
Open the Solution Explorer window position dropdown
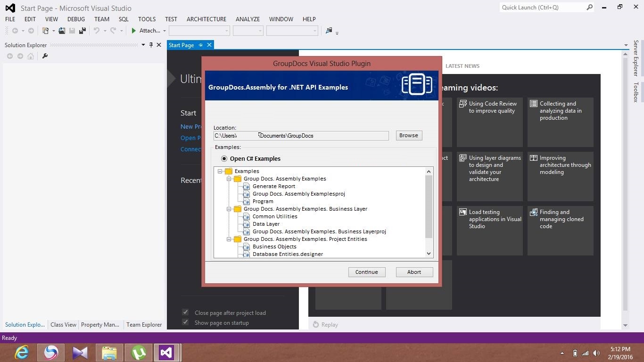point(143,45)
